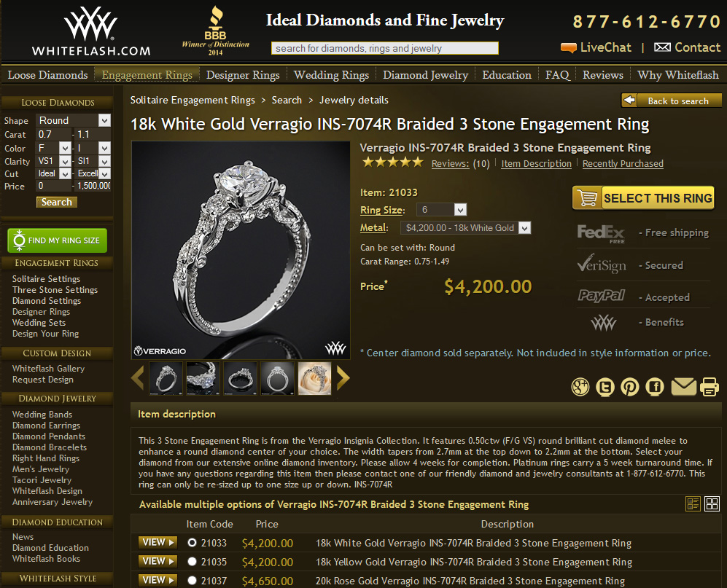Switch to list view icon
The image size is (727, 588).
(x=693, y=503)
